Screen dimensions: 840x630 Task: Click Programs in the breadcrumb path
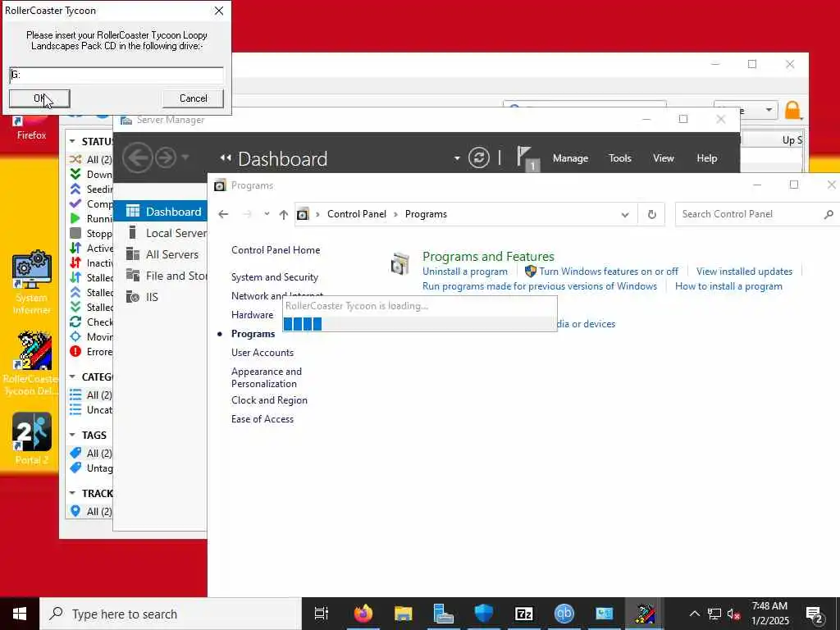click(x=426, y=214)
